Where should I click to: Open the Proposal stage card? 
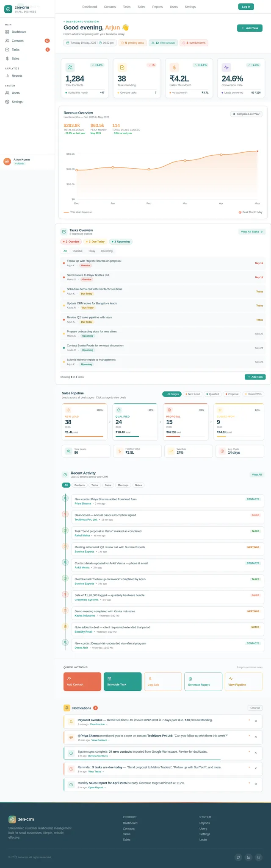tap(185, 422)
